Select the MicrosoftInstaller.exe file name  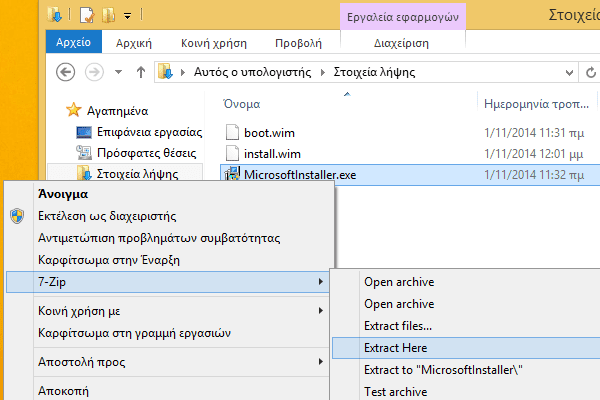[300, 175]
